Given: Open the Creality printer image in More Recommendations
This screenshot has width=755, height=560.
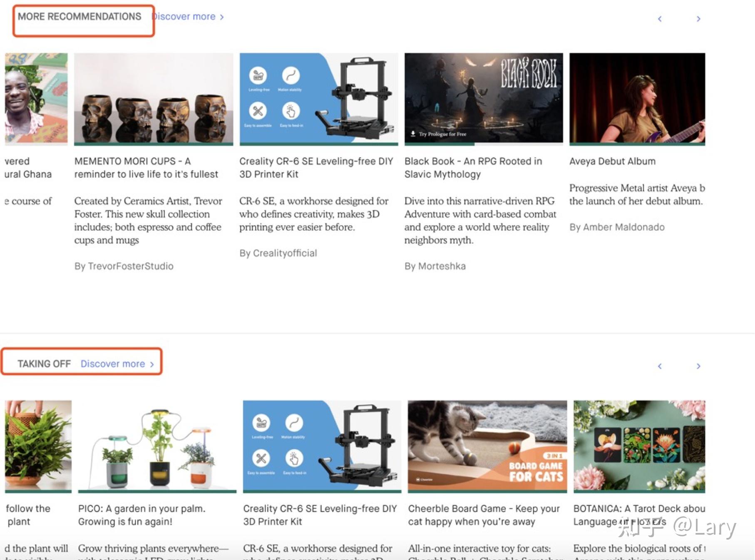Looking at the screenshot, I should point(319,98).
